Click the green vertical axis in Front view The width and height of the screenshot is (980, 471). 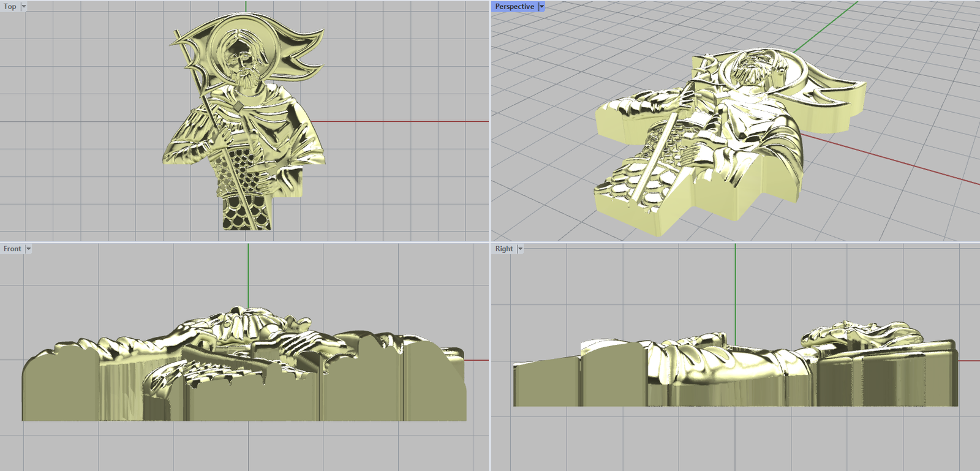pos(248,276)
